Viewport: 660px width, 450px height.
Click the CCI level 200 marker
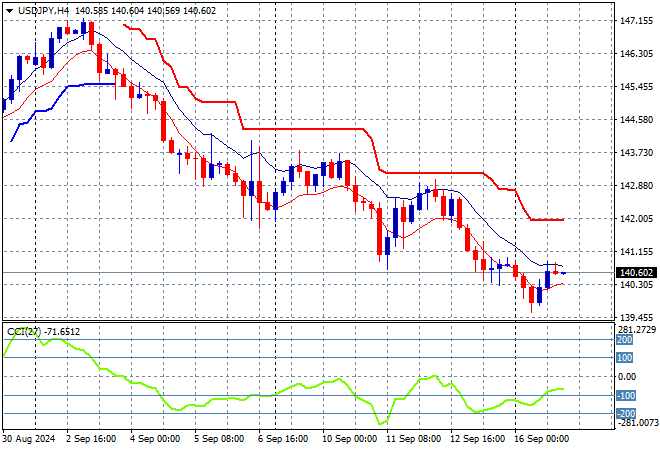click(x=625, y=339)
